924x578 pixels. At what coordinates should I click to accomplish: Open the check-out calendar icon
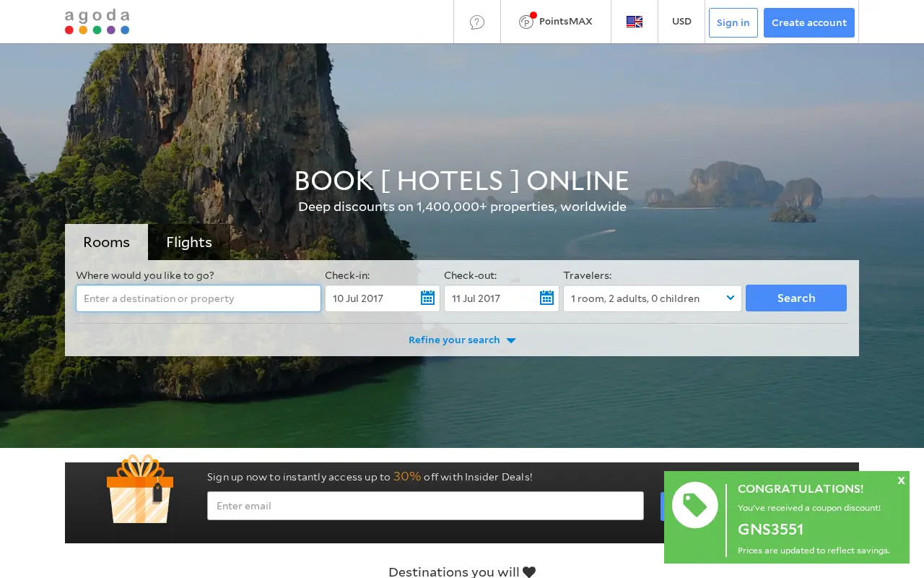tap(547, 298)
